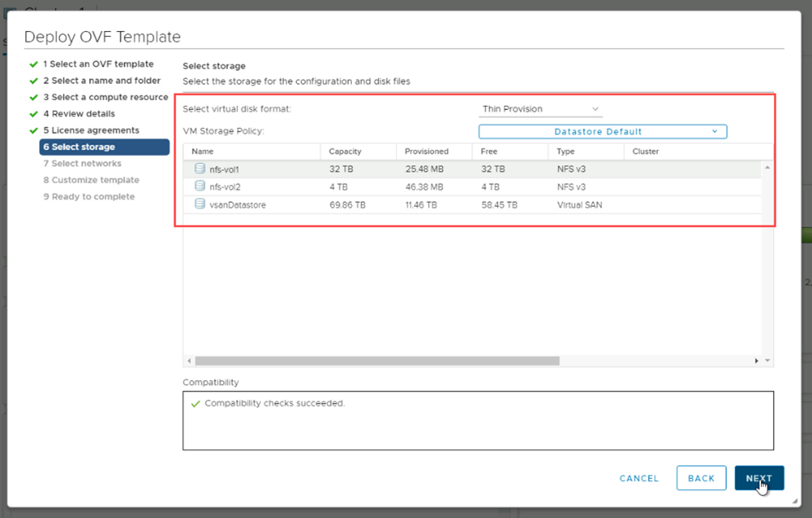This screenshot has width=812, height=518.
Task: Click the vsanDatastore datastore icon
Action: pos(199,204)
